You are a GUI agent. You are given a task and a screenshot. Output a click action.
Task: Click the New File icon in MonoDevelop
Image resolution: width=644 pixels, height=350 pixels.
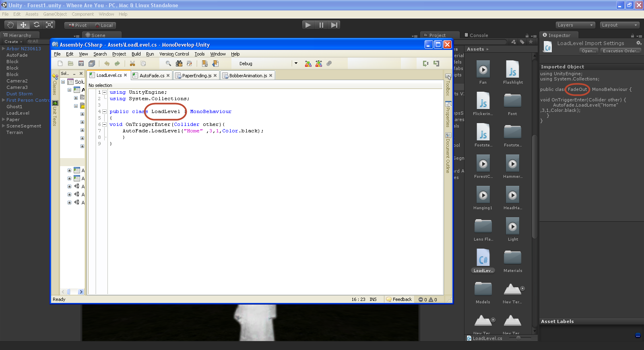click(x=60, y=64)
